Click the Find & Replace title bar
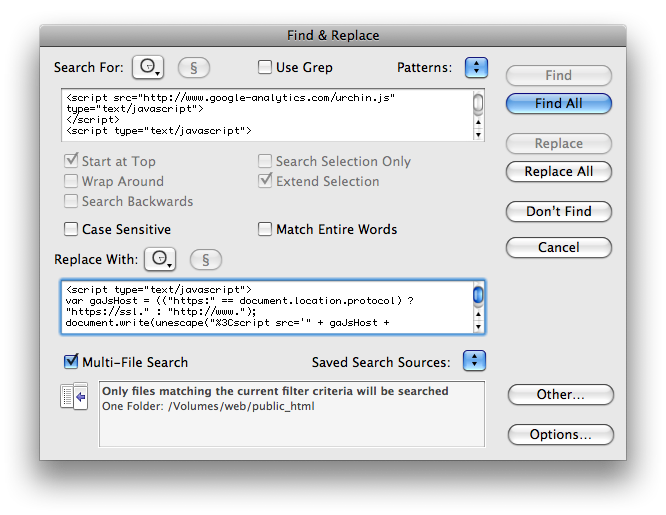 (333, 35)
